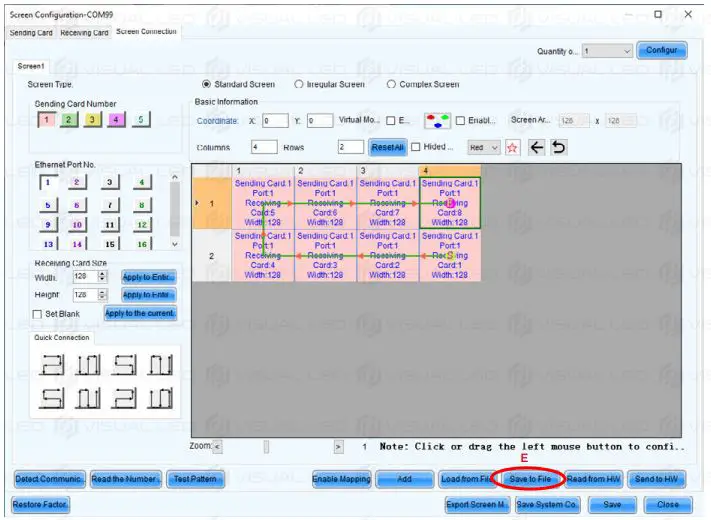Click Apply to the current button
Screen dimensions: 711x520
coord(140,313)
